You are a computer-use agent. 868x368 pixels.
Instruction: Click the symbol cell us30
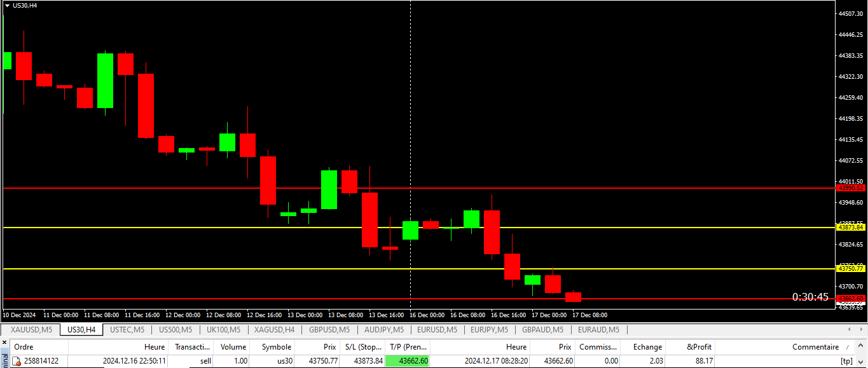284,361
